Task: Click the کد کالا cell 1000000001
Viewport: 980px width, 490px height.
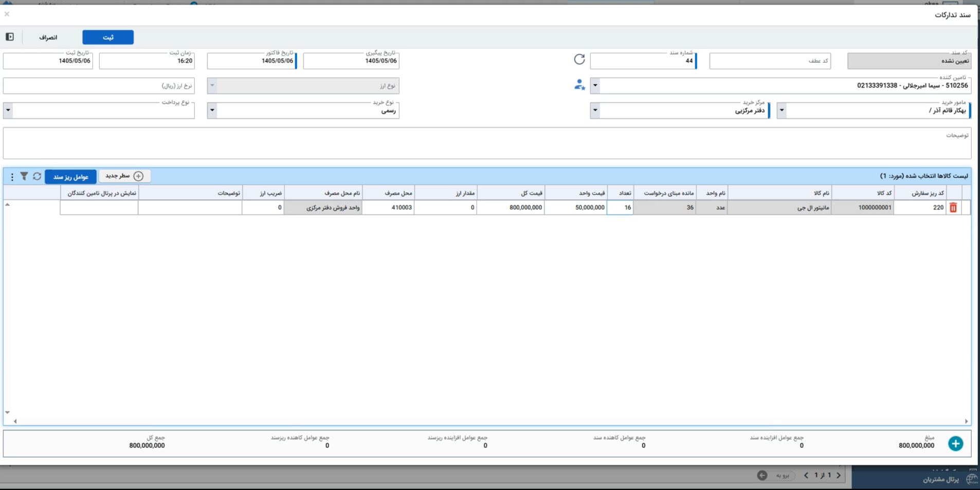Action: [x=862, y=207]
